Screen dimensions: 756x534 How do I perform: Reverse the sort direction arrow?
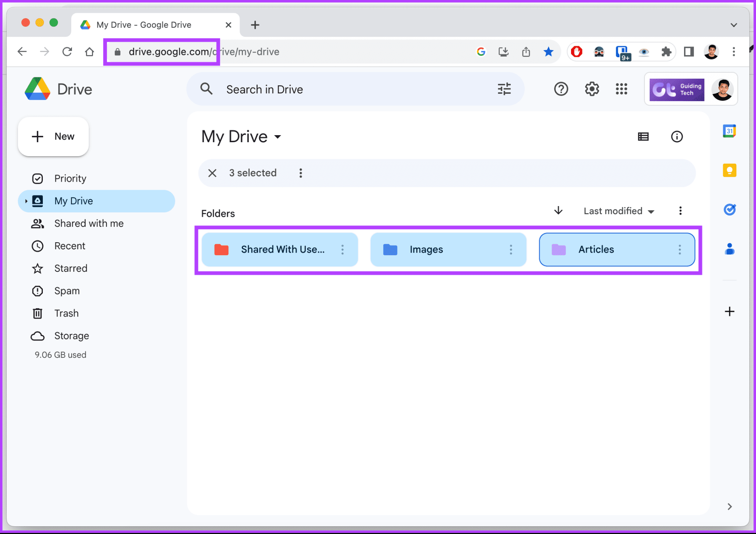[558, 210]
